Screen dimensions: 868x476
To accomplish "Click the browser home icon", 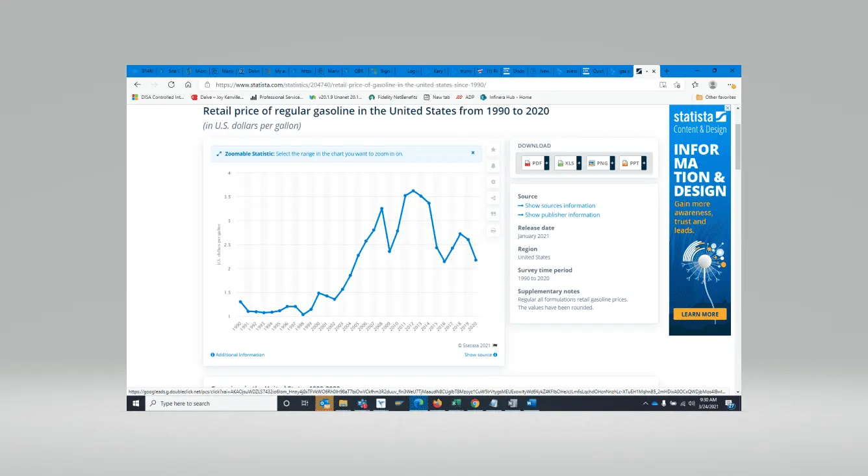I will pyautogui.click(x=188, y=85).
